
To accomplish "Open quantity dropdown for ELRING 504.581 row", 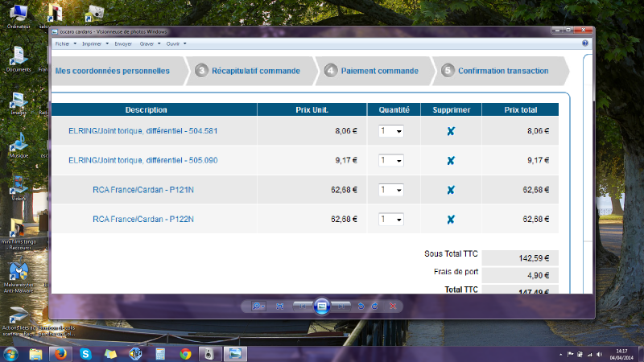I will [x=391, y=131].
